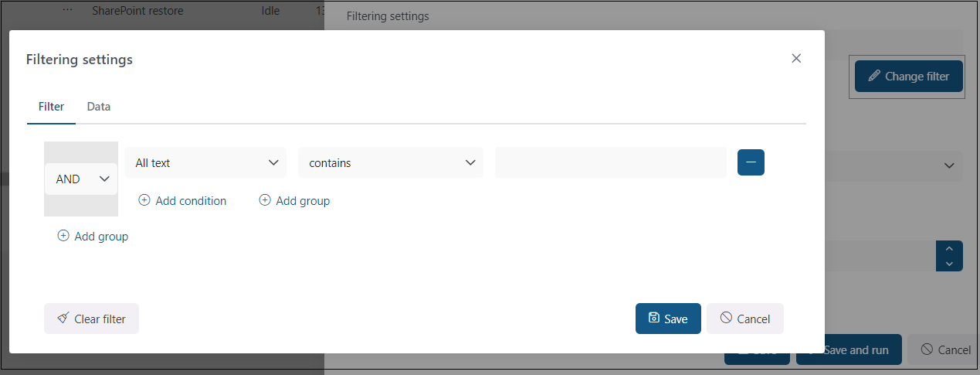Image resolution: width=980 pixels, height=375 pixels.
Task: Click the up/down stepper on the right
Action: coord(949,256)
